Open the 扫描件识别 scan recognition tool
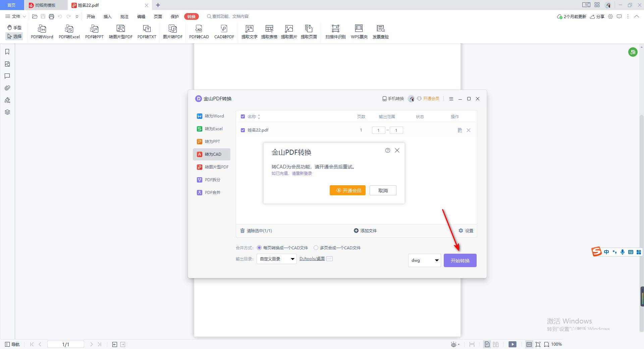The height and width of the screenshot is (349, 644). (x=335, y=32)
